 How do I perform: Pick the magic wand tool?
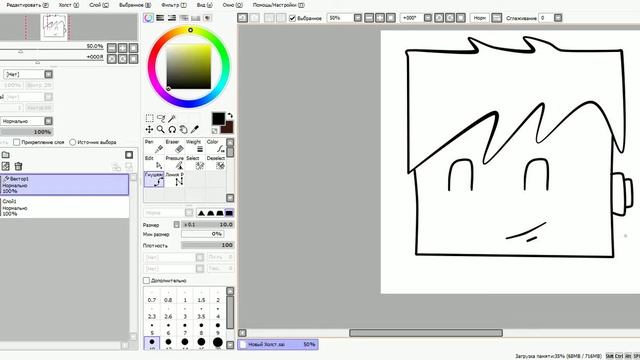point(172,118)
